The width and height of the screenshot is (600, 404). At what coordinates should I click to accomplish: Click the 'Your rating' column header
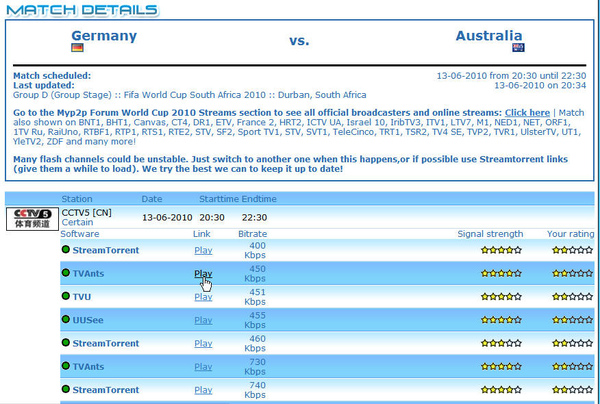(571, 234)
